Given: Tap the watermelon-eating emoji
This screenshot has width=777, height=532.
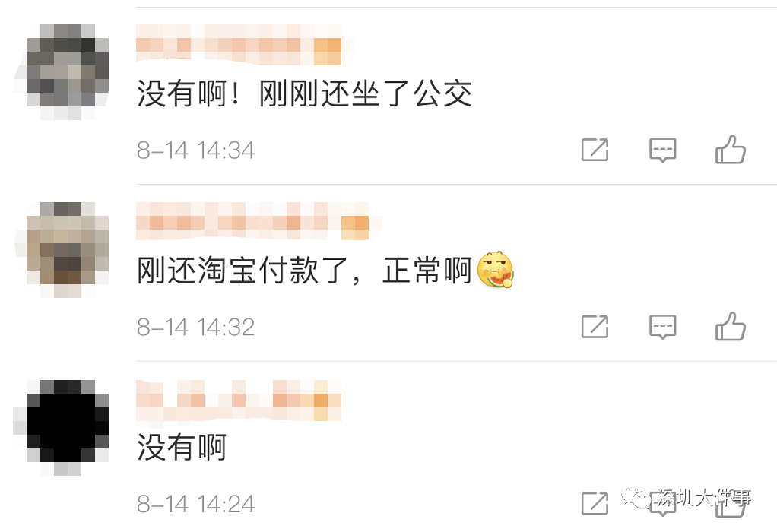Looking at the screenshot, I should [495, 270].
